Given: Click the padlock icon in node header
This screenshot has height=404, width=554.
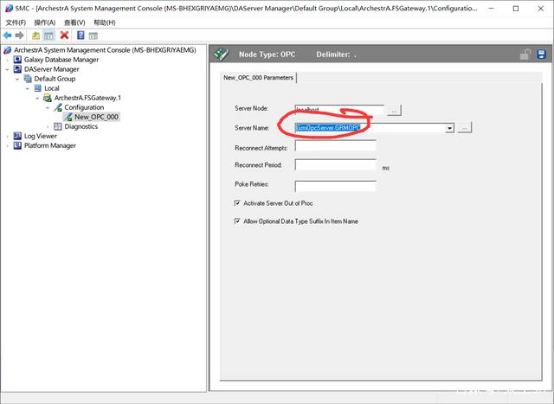Looking at the screenshot, I should [x=525, y=54].
